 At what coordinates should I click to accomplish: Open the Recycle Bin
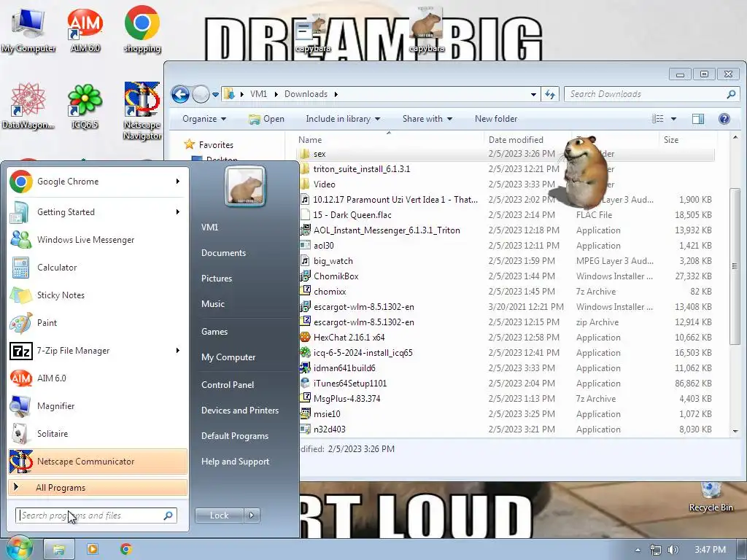[x=711, y=497]
